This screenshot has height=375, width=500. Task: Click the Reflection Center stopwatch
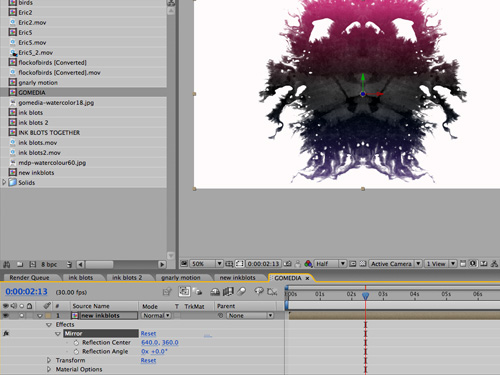pos(76,343)
